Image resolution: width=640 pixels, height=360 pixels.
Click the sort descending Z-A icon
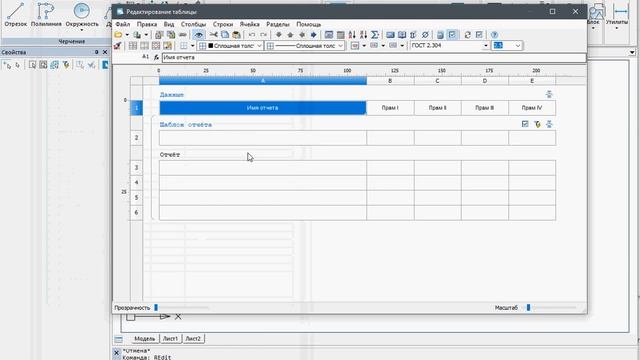(x=363, y=35)
